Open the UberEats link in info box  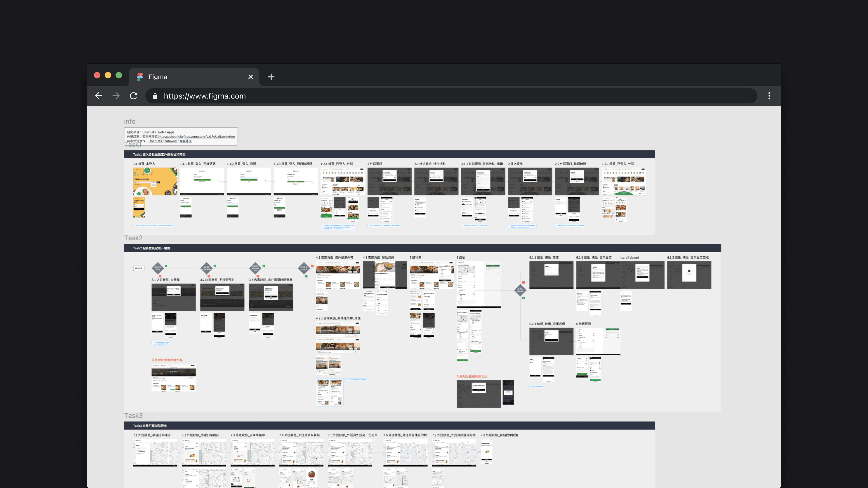click(x=155, y=141)
